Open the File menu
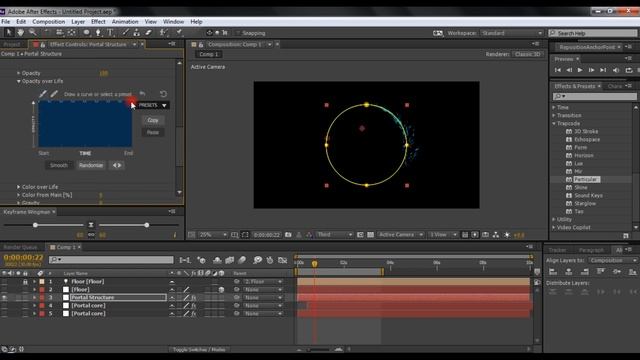 click(6, 22)
